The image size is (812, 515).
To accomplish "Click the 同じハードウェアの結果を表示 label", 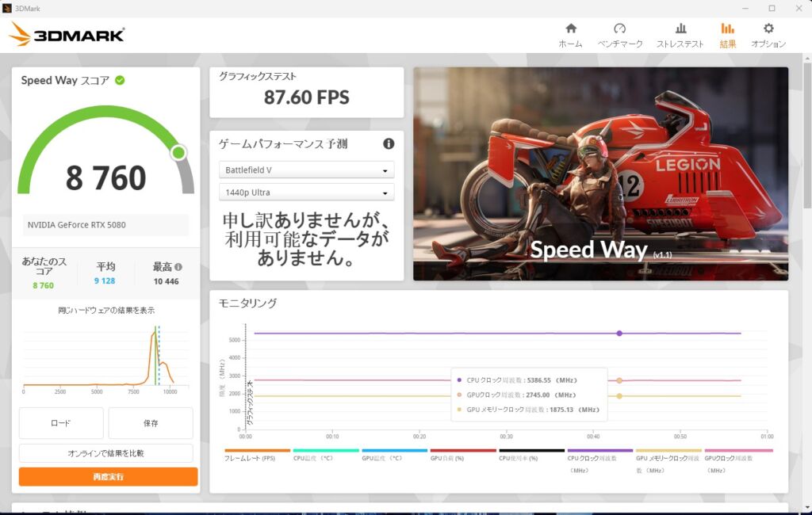I will 106,310.
